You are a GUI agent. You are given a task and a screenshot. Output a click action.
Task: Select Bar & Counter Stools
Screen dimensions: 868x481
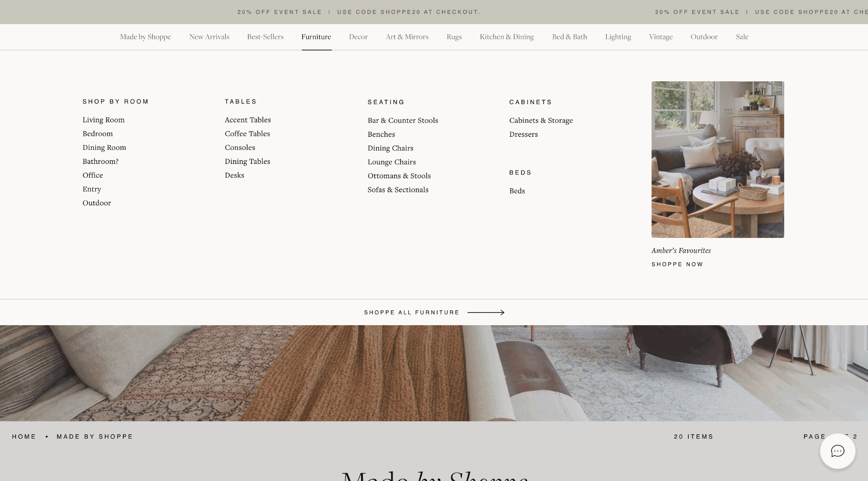point(403,121)
